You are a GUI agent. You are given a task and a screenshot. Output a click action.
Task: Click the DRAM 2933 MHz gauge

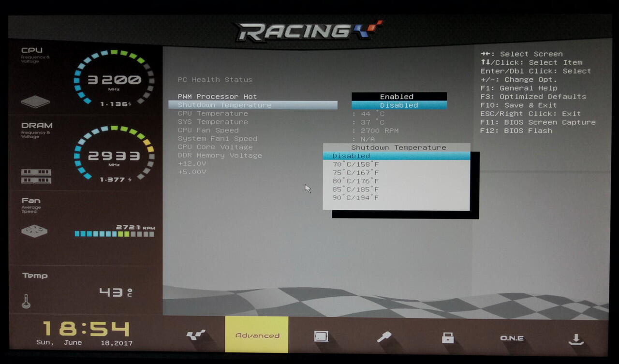[114, 154]
